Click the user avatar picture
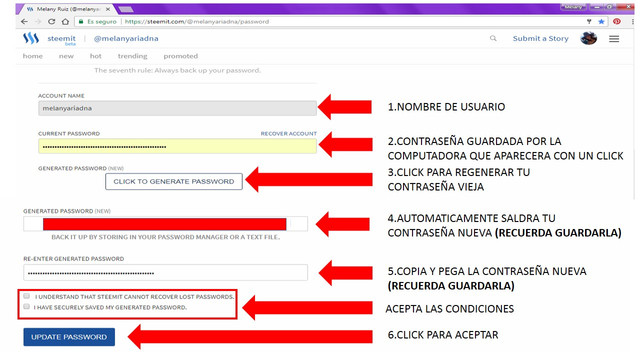 [x=589, y=38]
